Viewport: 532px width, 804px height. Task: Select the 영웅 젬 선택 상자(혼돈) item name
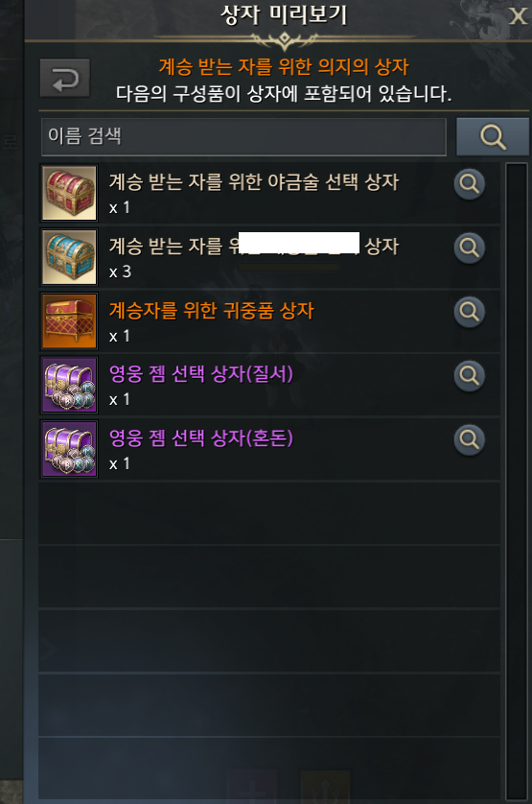click(x=201, y=438)
